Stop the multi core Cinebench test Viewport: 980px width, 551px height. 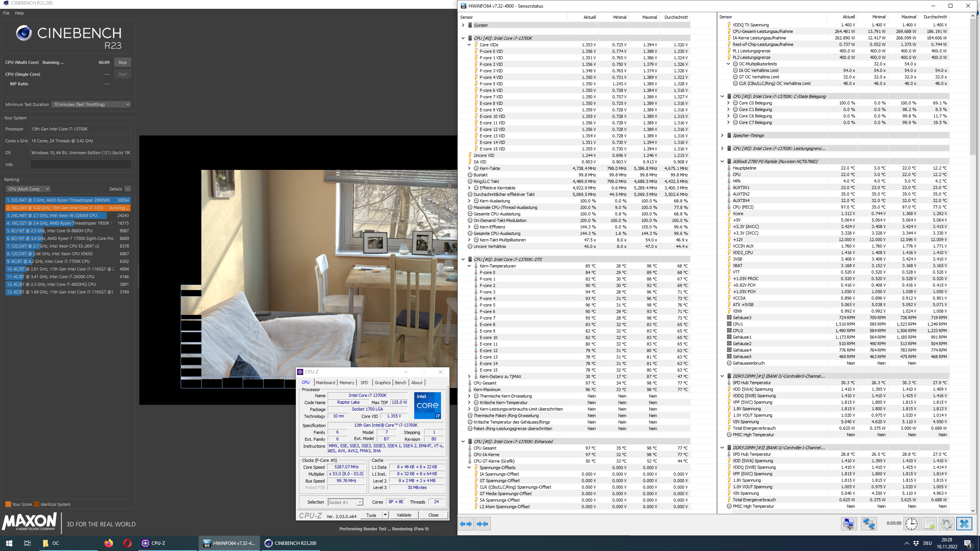[122, 62]
